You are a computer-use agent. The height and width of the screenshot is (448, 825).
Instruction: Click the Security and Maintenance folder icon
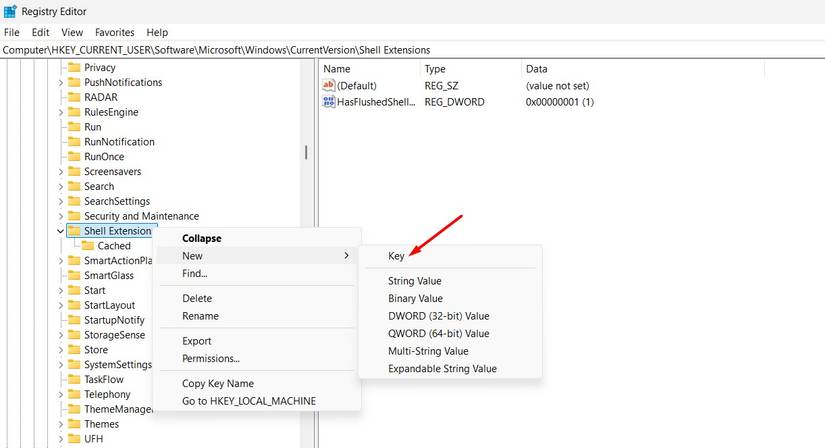pos(74,216)
